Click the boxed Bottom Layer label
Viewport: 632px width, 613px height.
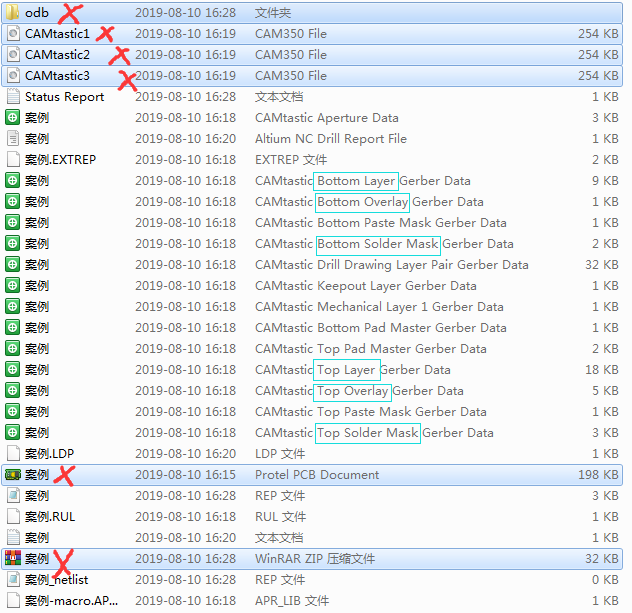click(x=356, y=181)
